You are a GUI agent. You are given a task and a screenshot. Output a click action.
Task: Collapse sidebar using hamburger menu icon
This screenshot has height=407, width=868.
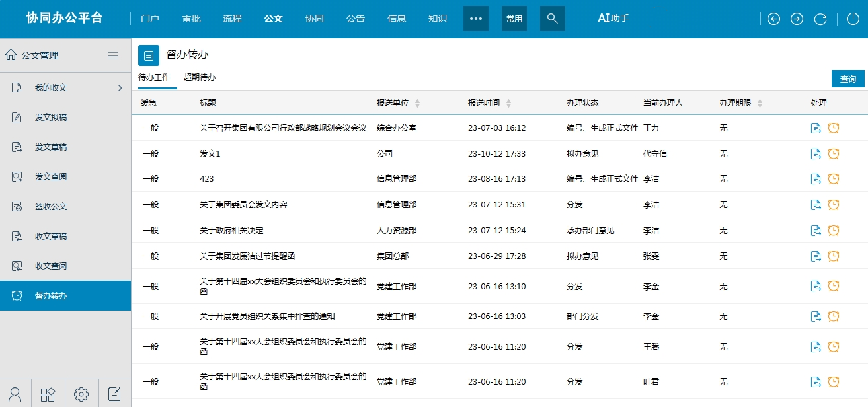point(113,56)
